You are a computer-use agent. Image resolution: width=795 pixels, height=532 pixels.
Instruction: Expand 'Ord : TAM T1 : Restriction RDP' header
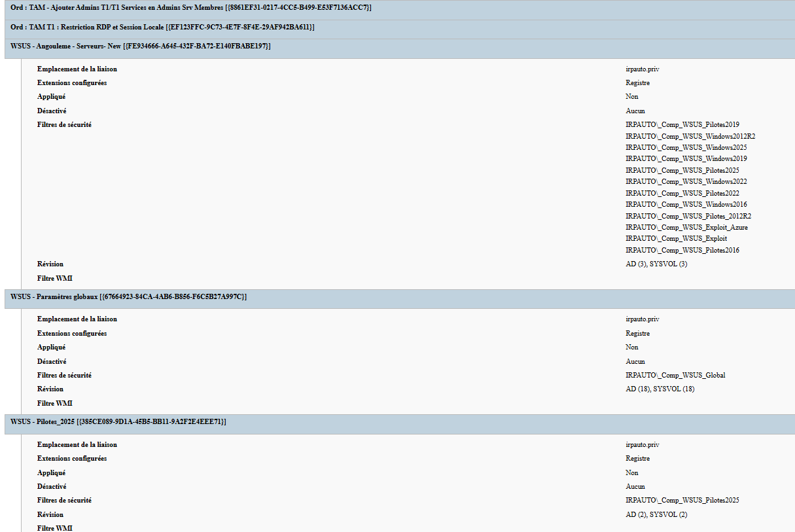(x=400, y=29)
